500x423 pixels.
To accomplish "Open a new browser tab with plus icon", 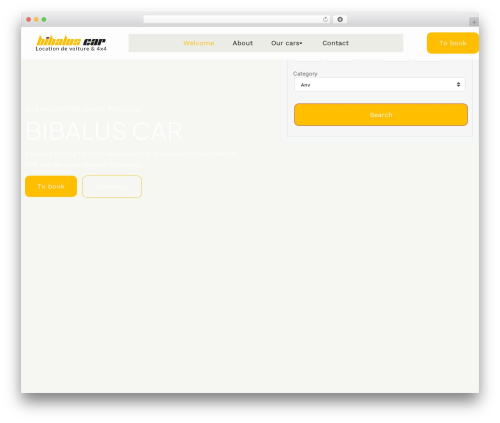I will coord(474,22).
